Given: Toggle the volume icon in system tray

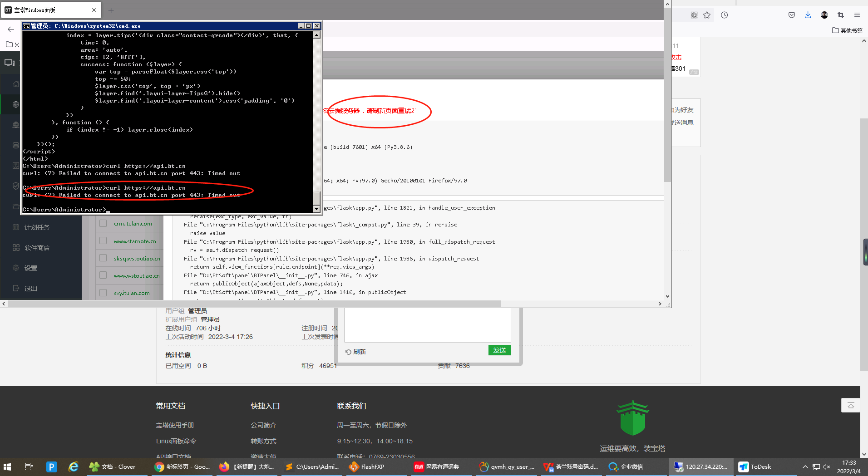Looking at the screenshot, I should point(827,466).
